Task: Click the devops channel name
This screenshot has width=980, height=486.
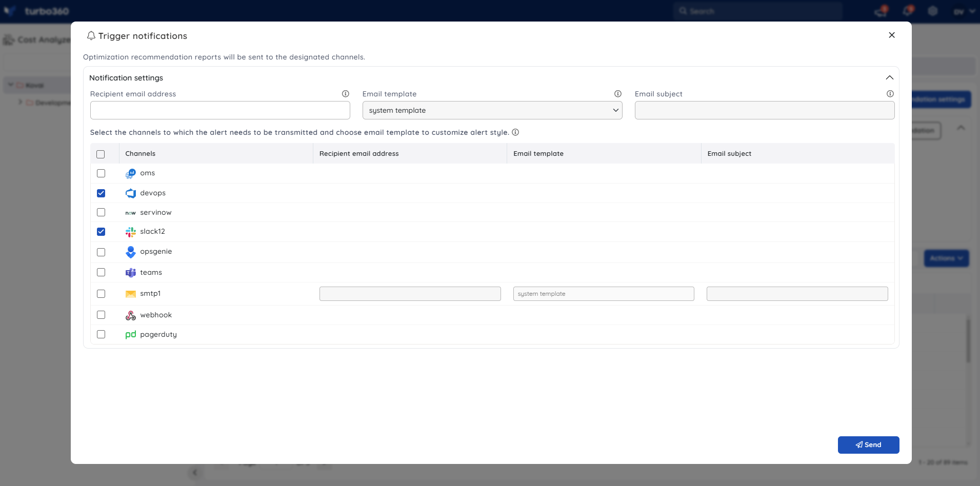Action: click(x=153, y=193)
